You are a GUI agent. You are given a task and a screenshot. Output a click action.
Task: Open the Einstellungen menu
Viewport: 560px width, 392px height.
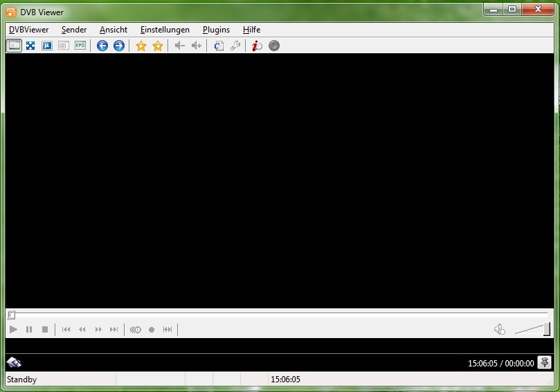(x=165, y=30)
